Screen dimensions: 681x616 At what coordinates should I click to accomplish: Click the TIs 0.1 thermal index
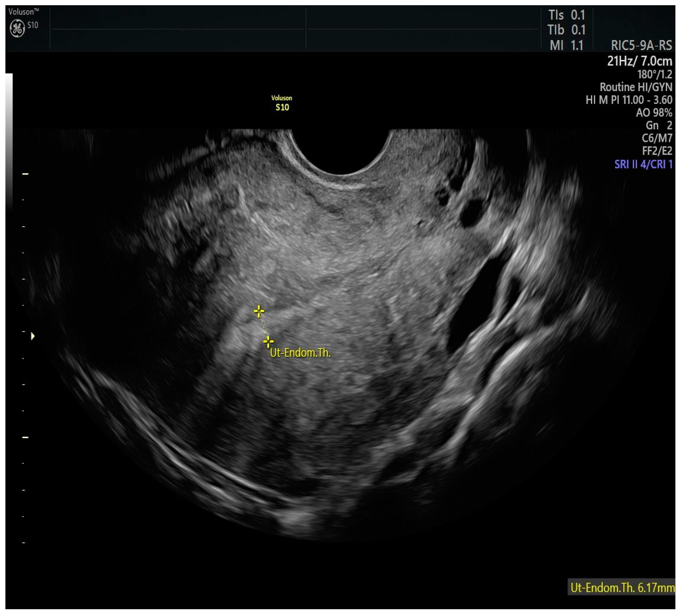coord(567,15)
